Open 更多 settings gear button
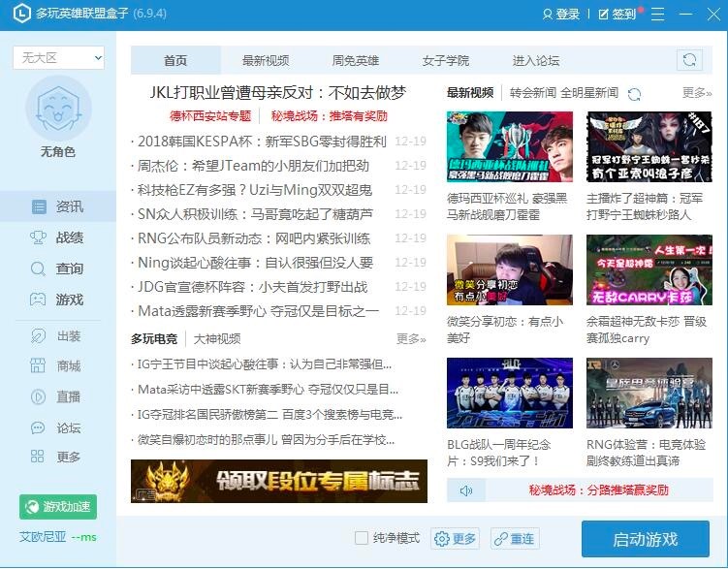728x569 pixels. 455,538
